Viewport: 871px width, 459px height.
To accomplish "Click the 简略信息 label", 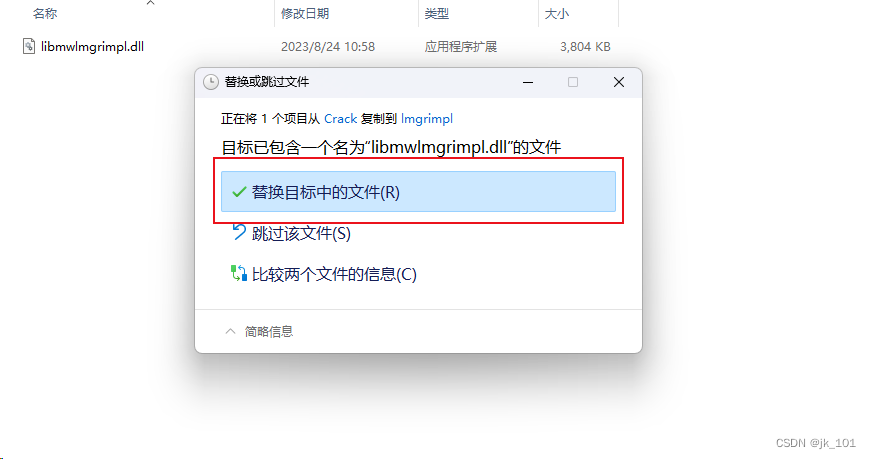I will [269, 332].
